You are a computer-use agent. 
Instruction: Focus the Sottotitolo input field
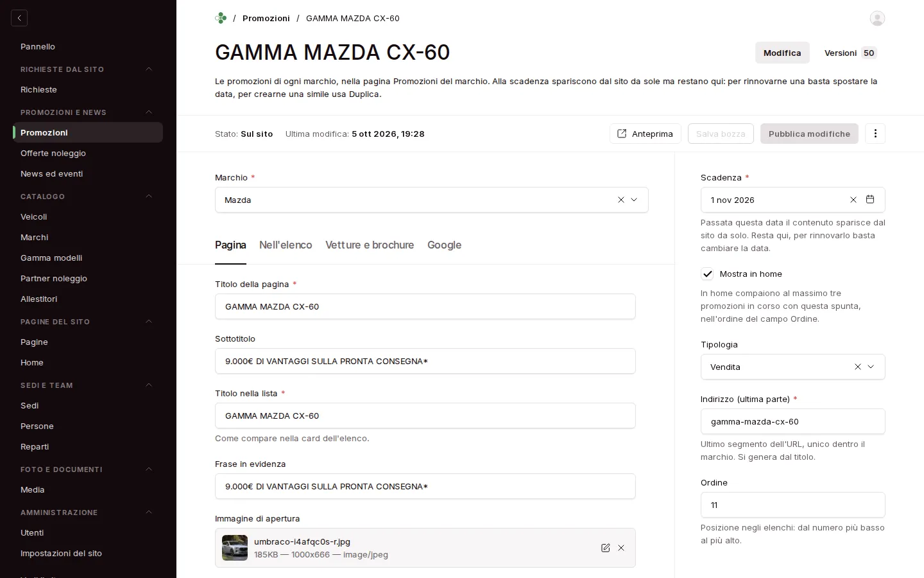pyautogui.click(x=425, y=361)
